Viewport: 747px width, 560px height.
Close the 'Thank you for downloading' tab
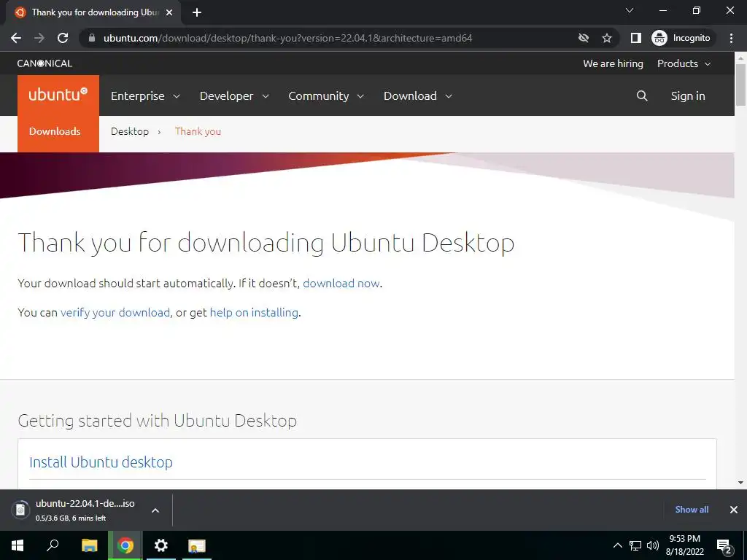(x=169, y=12)
